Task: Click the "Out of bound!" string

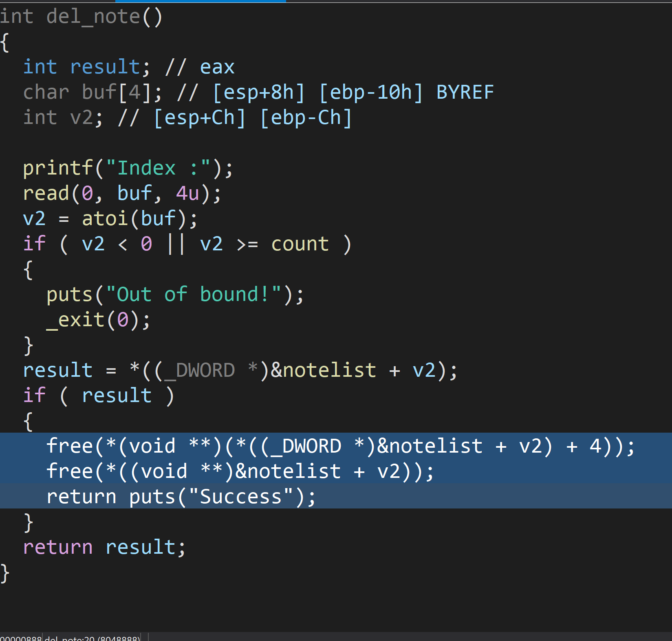Action: click(x=194, y=295)
